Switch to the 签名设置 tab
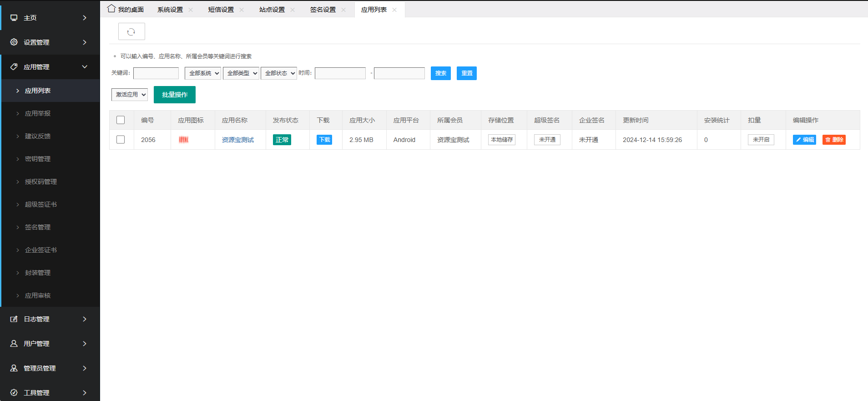The height and width of the screenshot is (401, 868). tap(323, 10)
